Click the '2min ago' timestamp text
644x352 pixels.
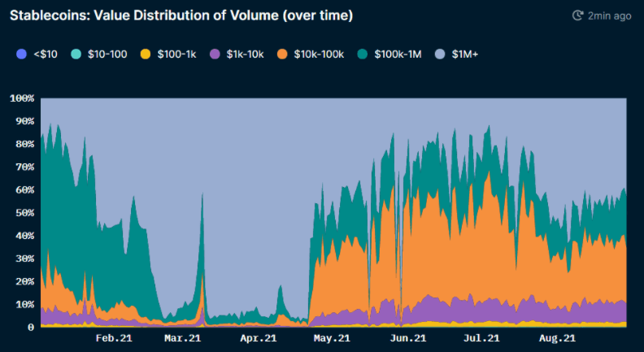coord(610,15)
